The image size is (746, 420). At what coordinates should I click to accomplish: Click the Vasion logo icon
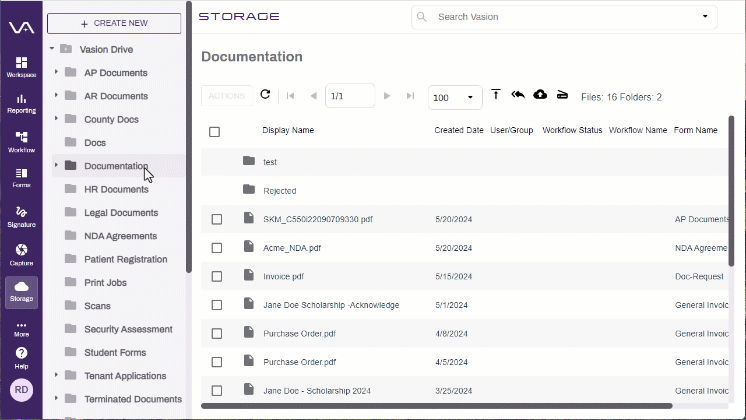21,28
